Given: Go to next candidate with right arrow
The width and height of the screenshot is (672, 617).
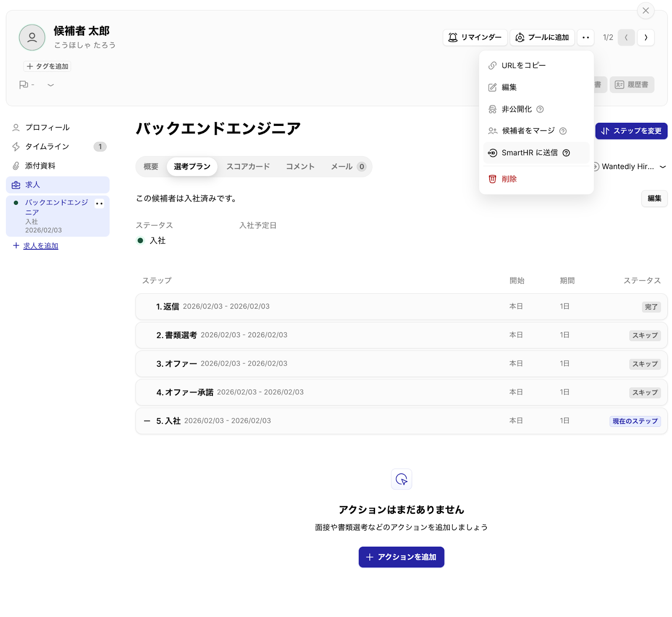Looking at the screenshot, I should 646,37.
